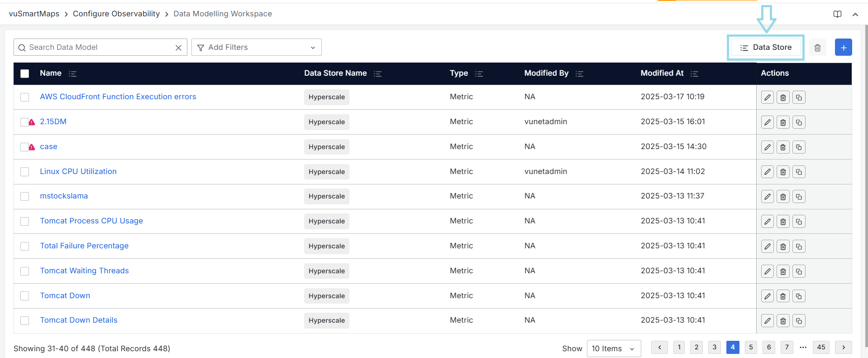
Task: Click the blue plus button to add data model
Action: 843,48
